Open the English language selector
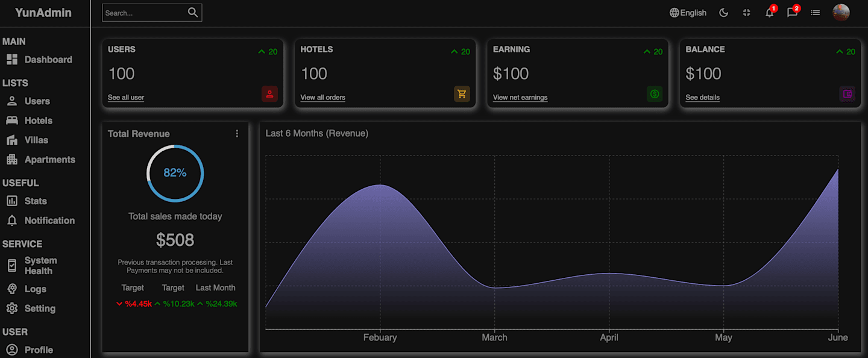 click(x=688, y=13)
